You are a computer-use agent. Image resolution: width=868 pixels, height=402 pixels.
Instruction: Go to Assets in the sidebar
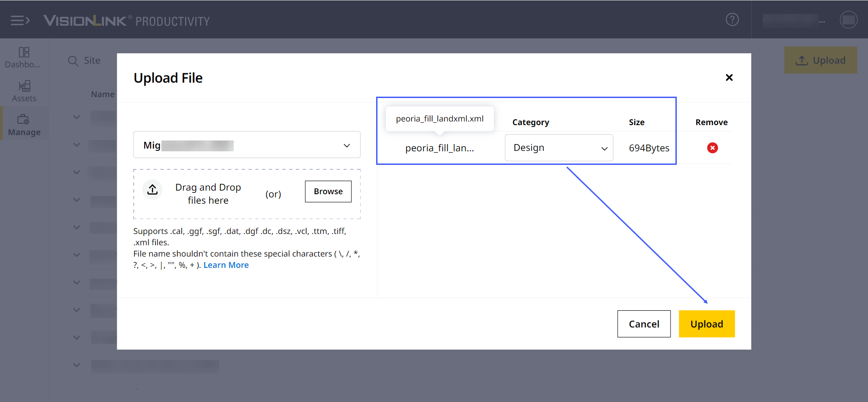pos(24,91)
